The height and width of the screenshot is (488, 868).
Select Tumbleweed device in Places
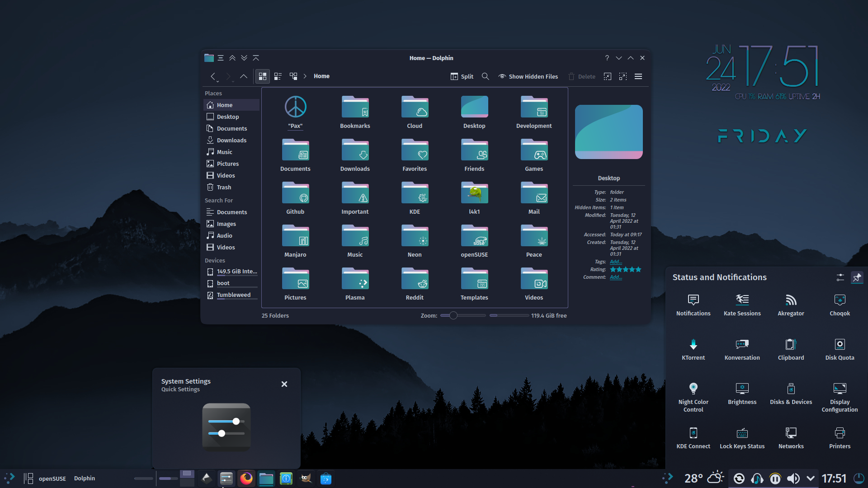tap(231, 295)
